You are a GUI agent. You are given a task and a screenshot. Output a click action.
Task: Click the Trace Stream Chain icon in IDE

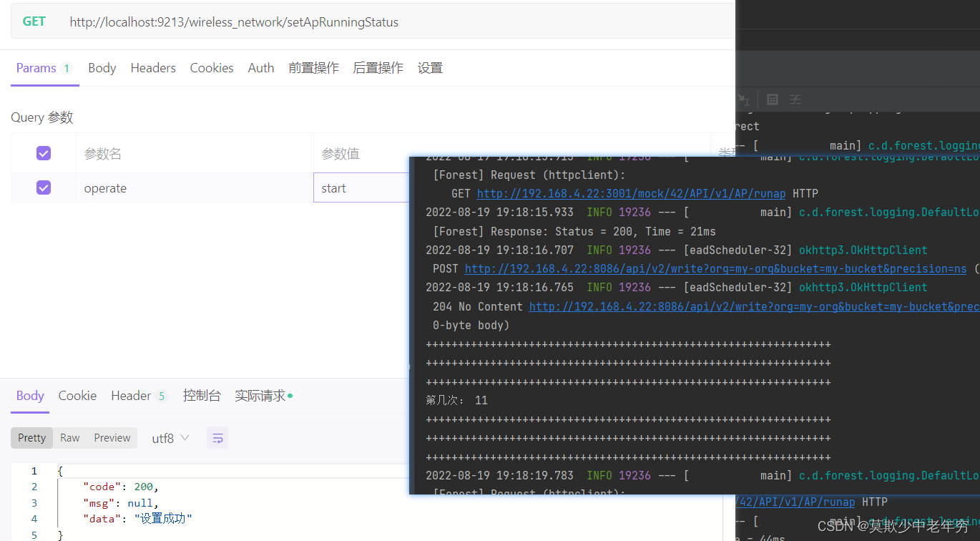795,99
